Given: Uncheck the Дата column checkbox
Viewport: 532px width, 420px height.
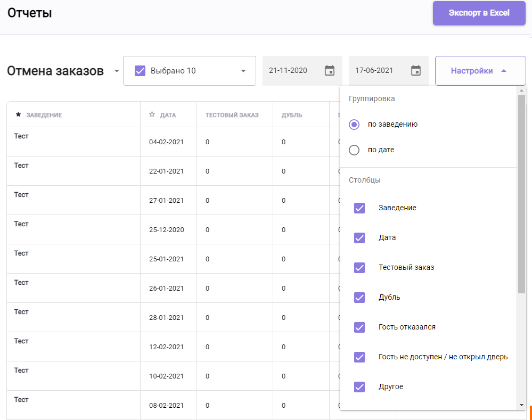Looking at the screenshot, I should click(x=359, y=238).
